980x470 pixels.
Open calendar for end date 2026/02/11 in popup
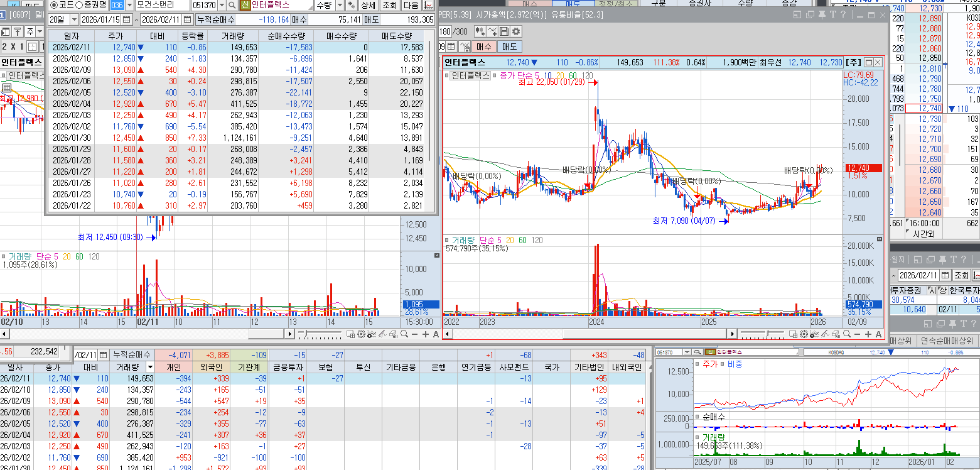(x=186, y=19)
